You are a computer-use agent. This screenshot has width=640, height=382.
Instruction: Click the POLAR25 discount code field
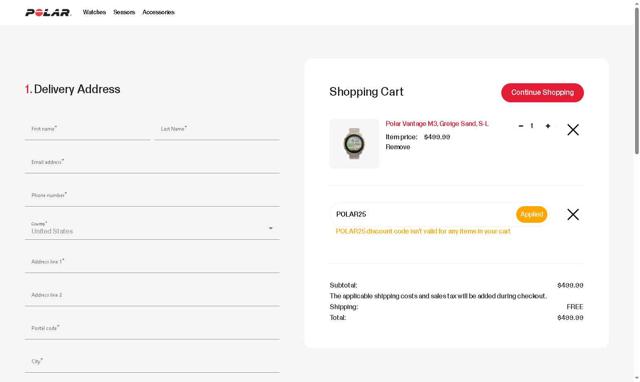[422, 214]
